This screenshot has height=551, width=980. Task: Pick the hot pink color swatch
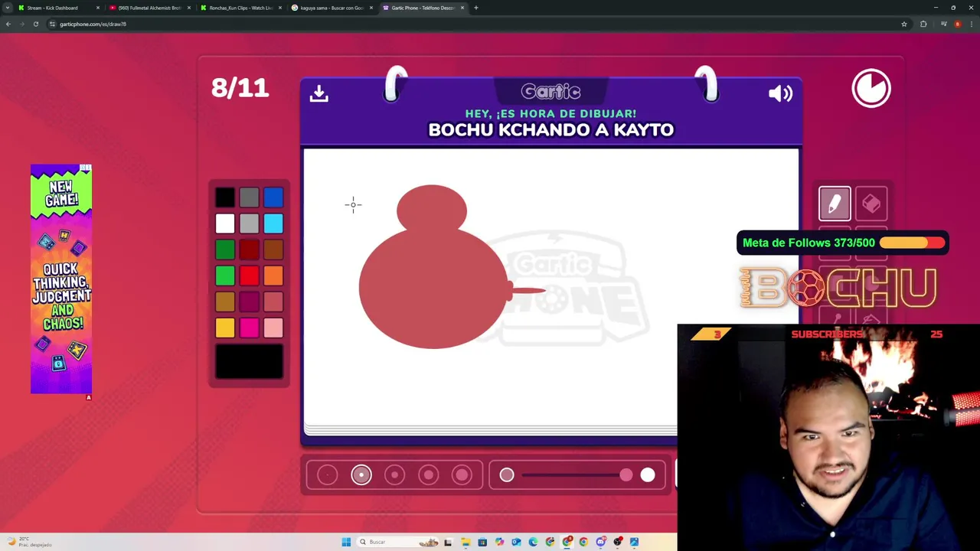(249, 328)
